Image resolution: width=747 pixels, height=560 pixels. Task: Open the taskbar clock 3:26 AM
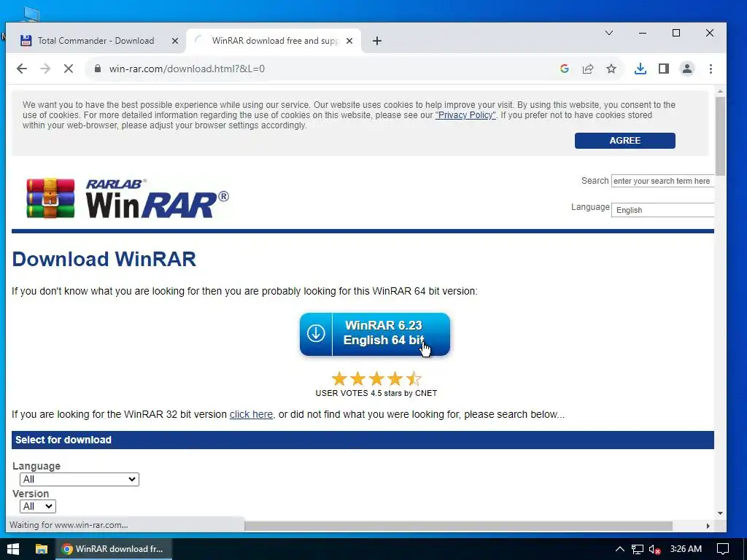point(686,549)
